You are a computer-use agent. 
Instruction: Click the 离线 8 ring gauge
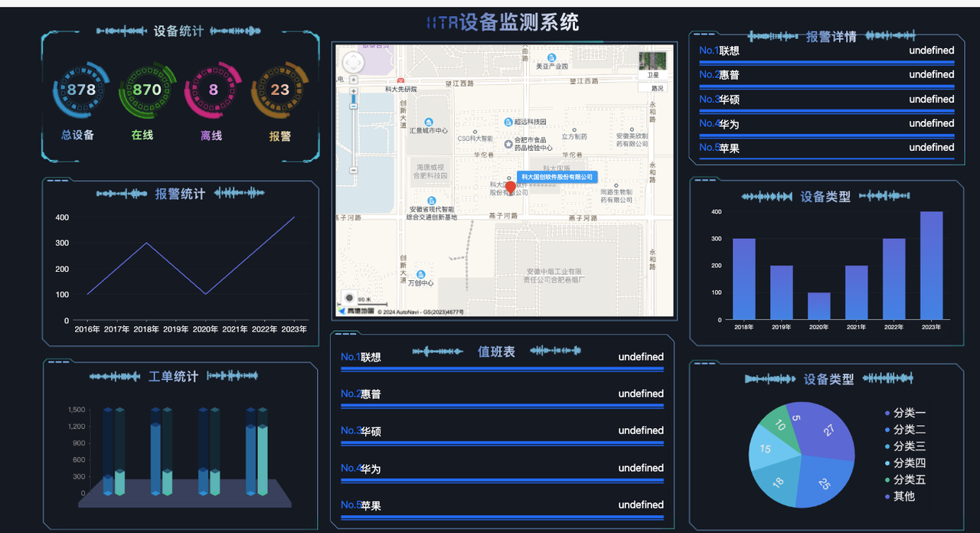click(x=213, y=90)
